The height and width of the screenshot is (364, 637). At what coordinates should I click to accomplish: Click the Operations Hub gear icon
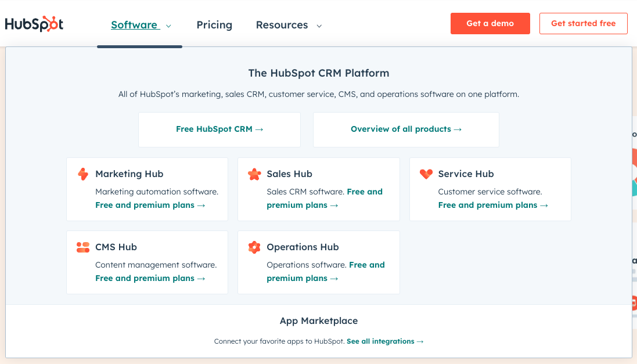(254, 247)
